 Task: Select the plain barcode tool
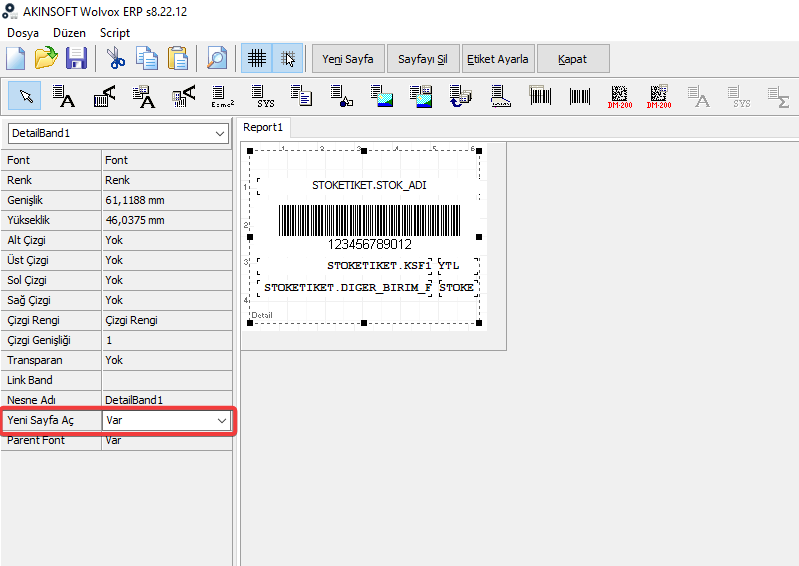pos(580,96)
